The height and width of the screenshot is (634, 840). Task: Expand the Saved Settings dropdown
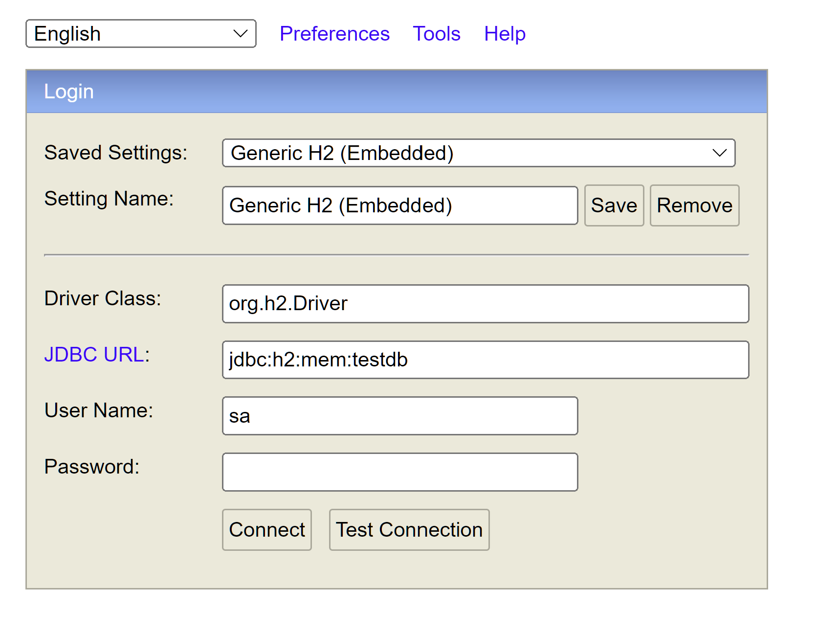(x=478, y=153)
